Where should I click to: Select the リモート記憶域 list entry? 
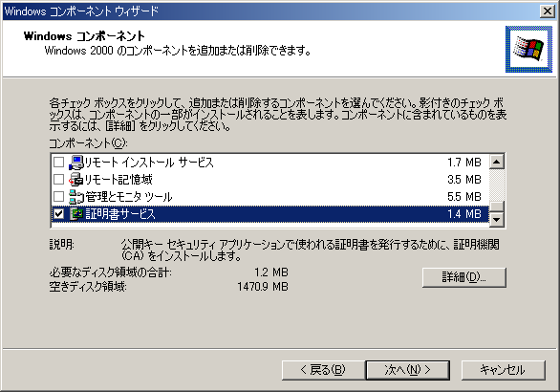[x=270, y=180]
